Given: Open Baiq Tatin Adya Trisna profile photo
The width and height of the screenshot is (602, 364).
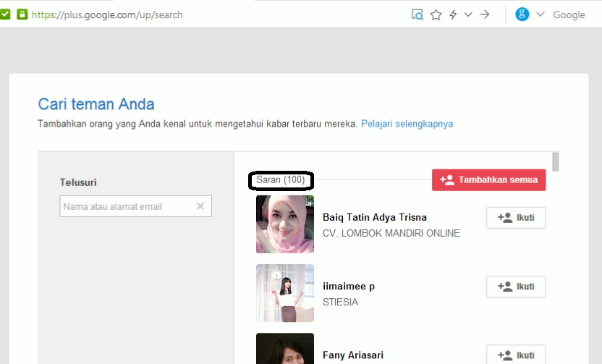Looking at the screenshot, I should (x=285, y=224).
